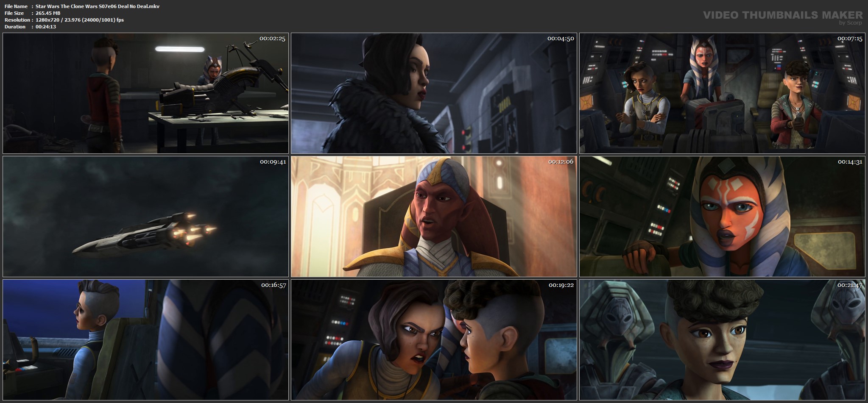This screenshot has height=403, width=868.
Task: Click the File Size label
Action: [14, 13]
